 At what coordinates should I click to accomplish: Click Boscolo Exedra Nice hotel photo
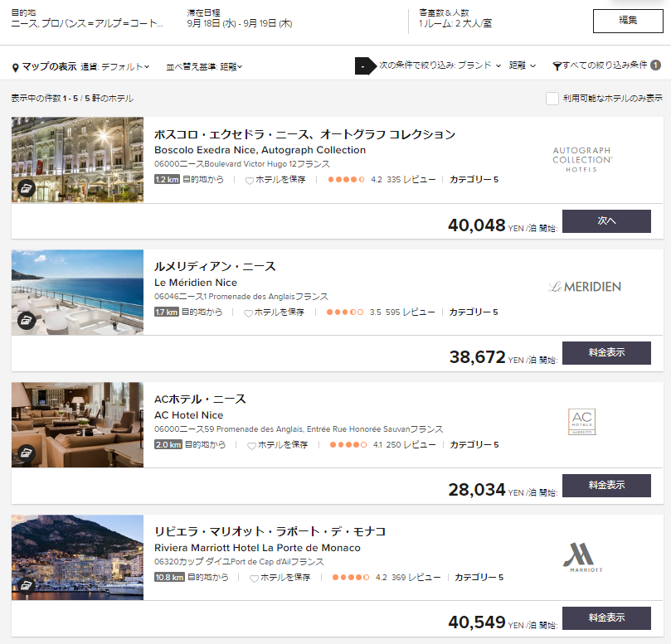[x=77, y=159]
